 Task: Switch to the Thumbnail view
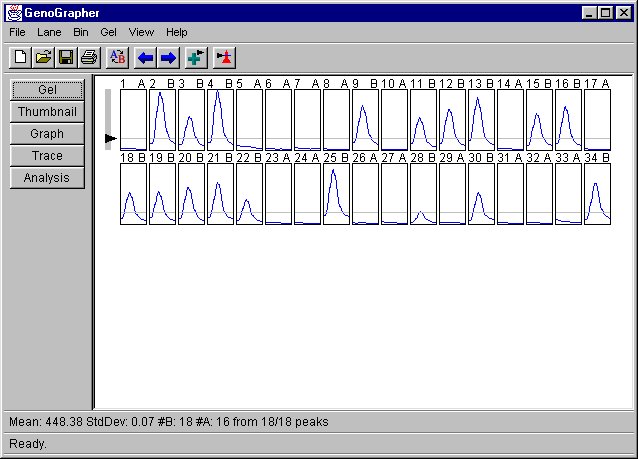pyautogui.click(x=47, y=112)
